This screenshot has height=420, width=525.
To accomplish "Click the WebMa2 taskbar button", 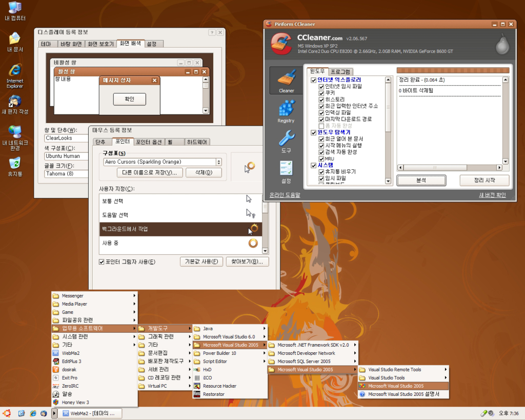I will coord(90,413).
